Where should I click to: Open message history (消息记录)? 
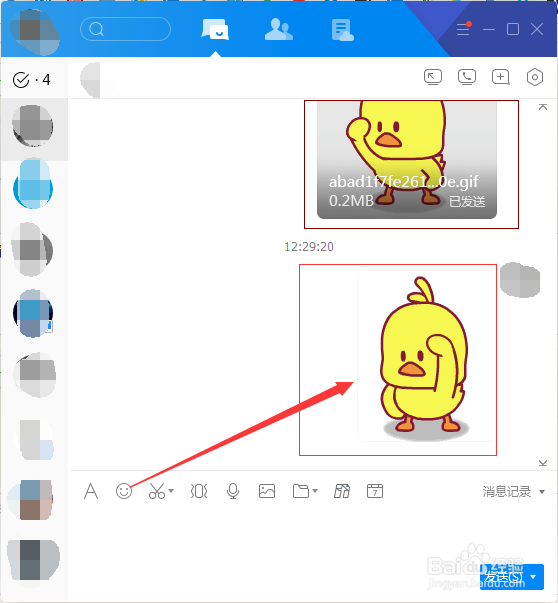[507, 491]
